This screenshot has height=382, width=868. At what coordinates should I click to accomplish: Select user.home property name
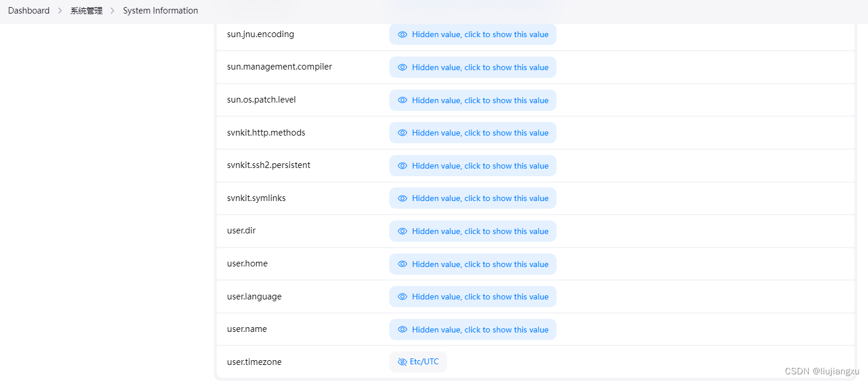pyautogui.click(x=247, y=264)
